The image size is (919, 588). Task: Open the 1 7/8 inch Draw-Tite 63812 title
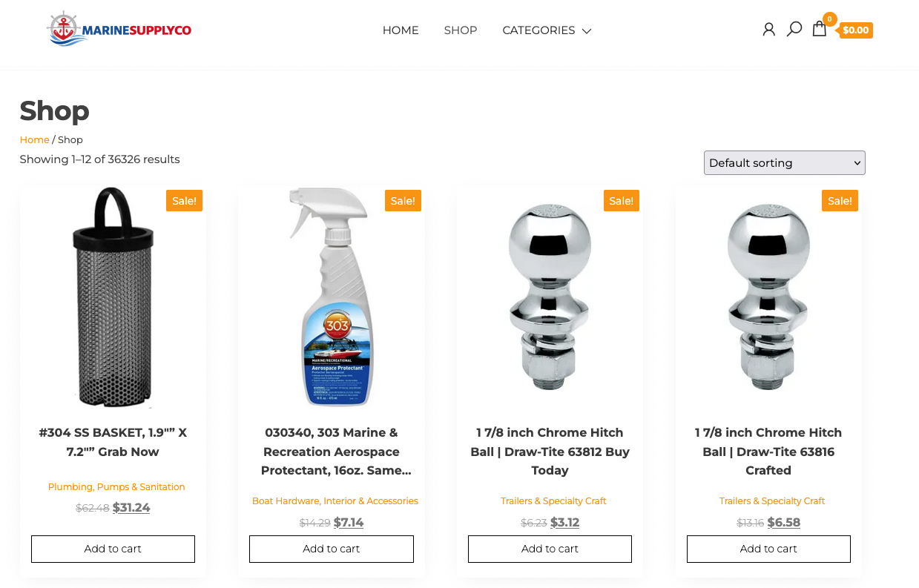point(550,451)
